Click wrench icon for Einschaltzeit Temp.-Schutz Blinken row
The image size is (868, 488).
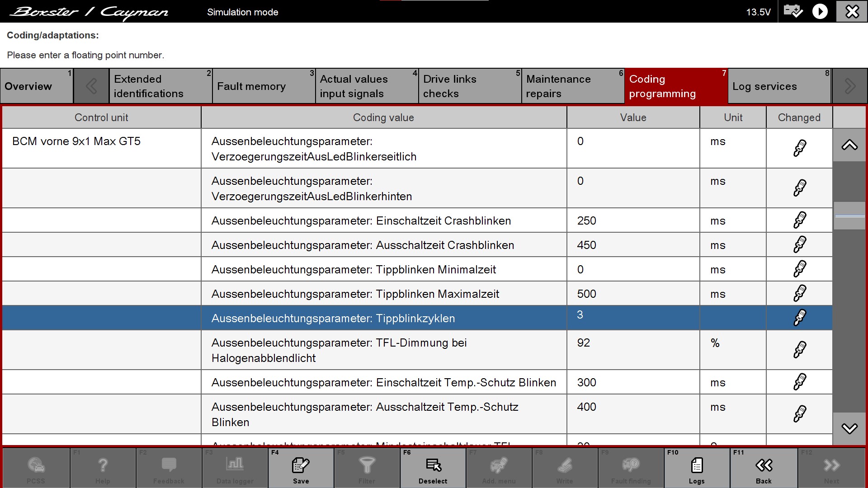pos(799,382)
